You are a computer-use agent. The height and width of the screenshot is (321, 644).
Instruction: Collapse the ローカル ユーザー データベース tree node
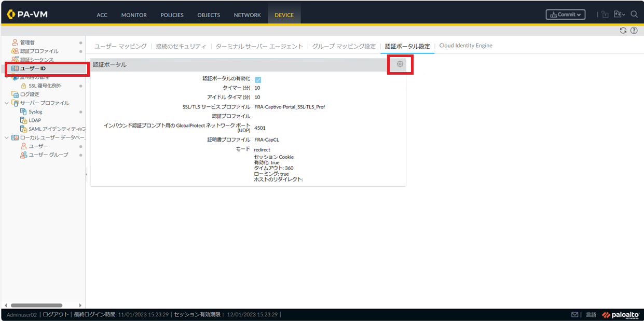pyautogui.click(x=7, y=137)
